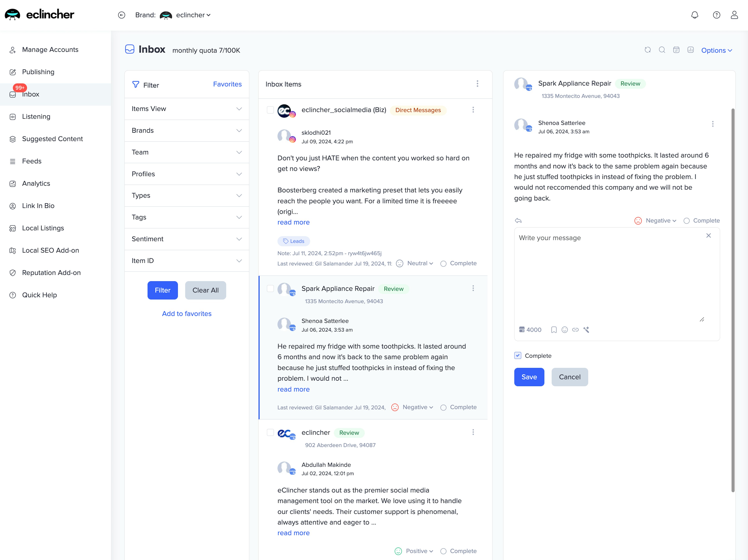Screen dimensions: 748x560
Task: Click the Filter funnel icon
Action: 136,84
